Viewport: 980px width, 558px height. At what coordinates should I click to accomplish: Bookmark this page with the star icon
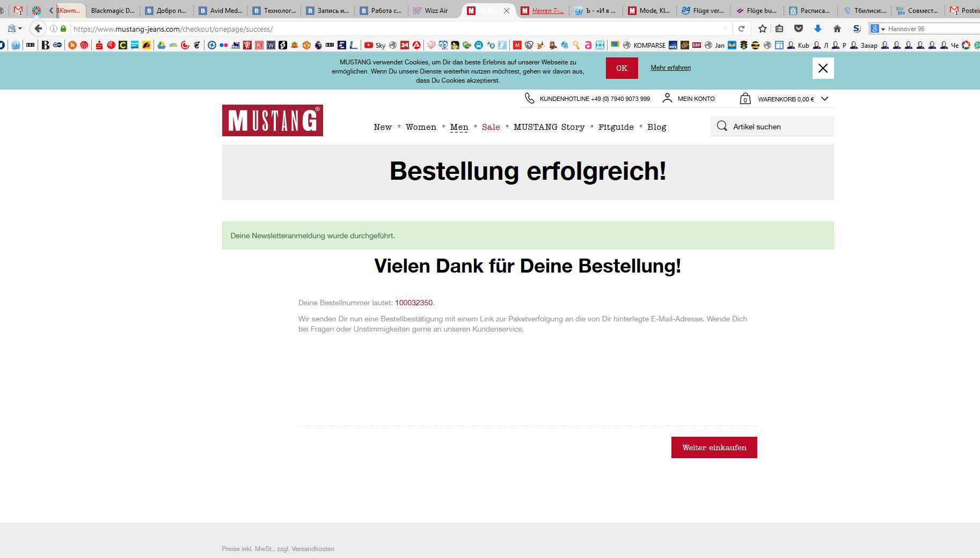tap(762, 28)
